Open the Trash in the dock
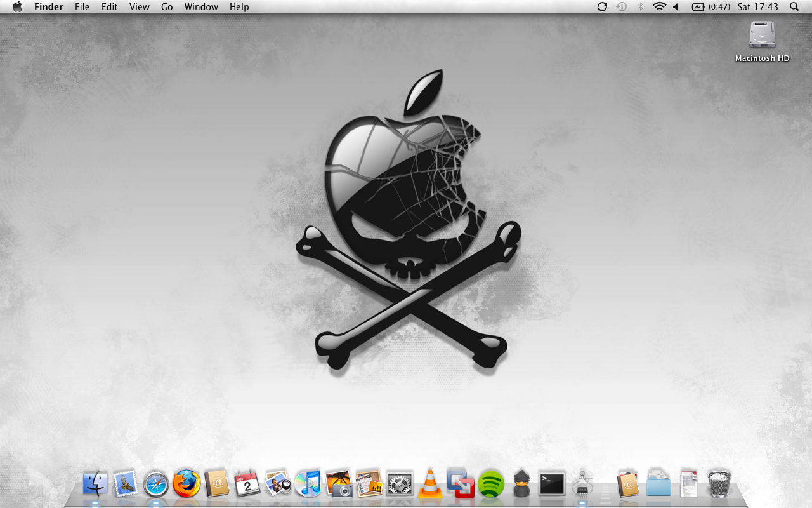 tap(719, 484)
